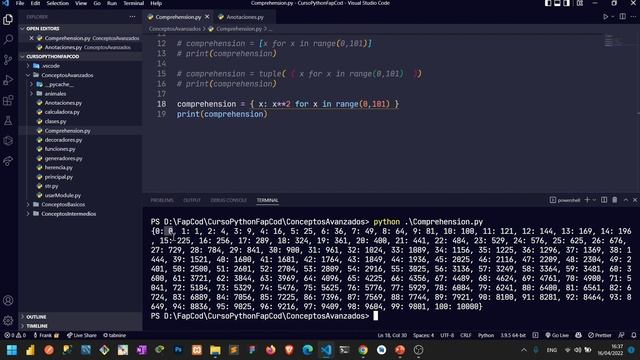This screenshot has height=360, width=640.
Task: Toggle the primary side bar layout button
Action: coord(548,3)
